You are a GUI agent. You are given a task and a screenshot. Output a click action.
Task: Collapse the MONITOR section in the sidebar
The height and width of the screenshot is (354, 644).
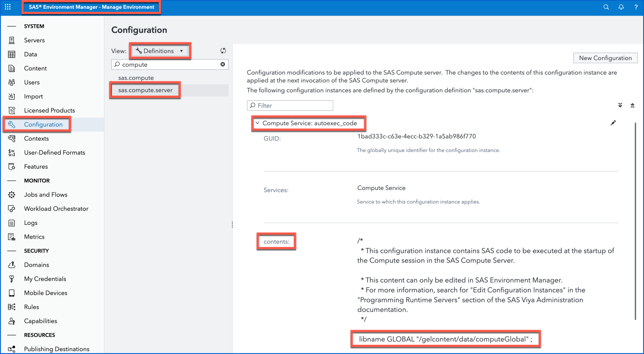pos(12,180)
